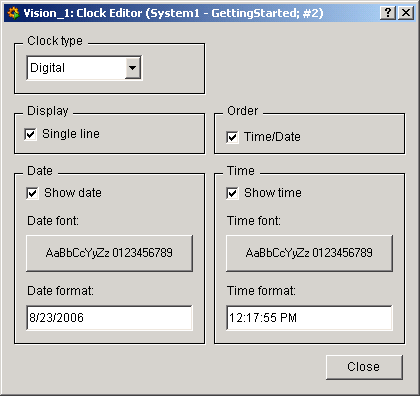
Task: Uncheck the Single line checkbox
Action: tap(30, 134)
